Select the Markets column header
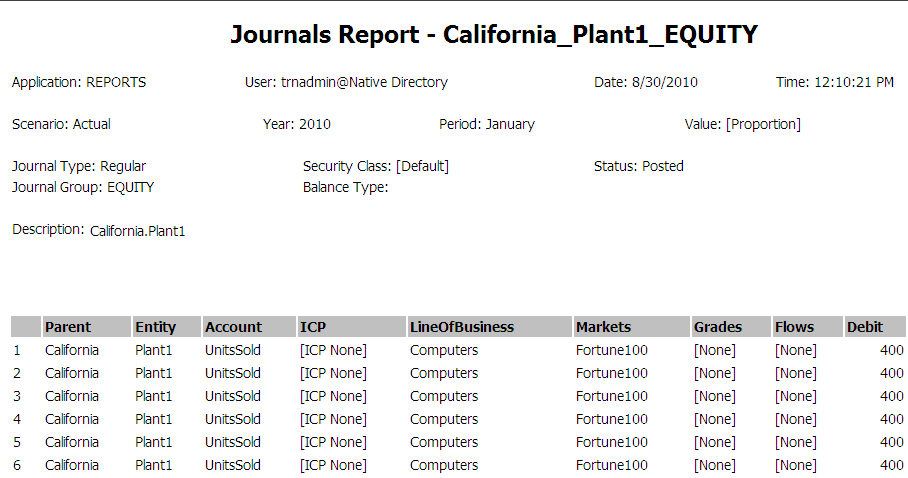 tap(603, 327)
